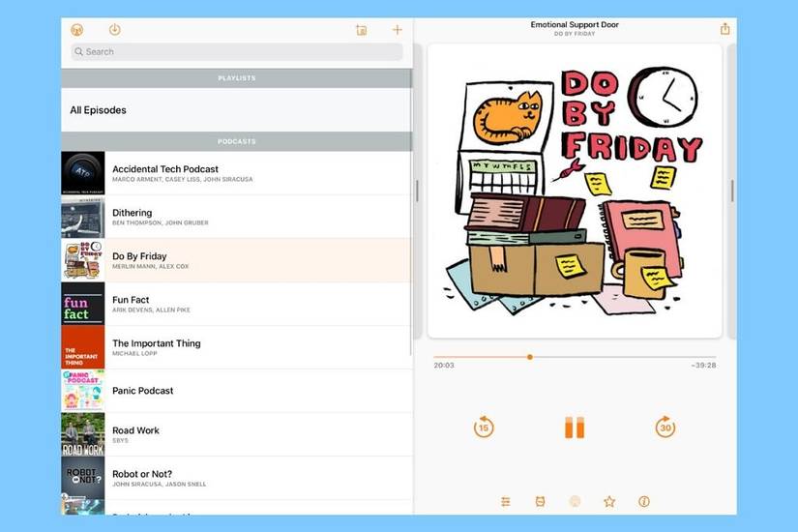The image size is (798, 532).
Task: Star the current episode
Action: (x=609, y=501)
